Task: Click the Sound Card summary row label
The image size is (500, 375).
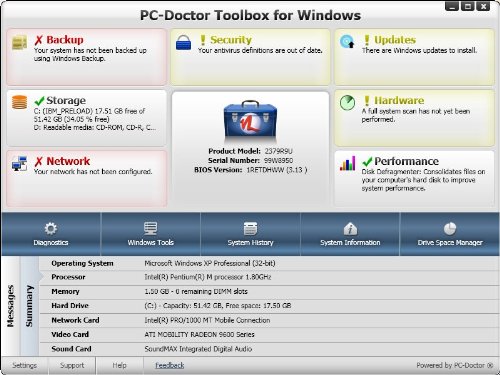Action: tap(71, 349)
